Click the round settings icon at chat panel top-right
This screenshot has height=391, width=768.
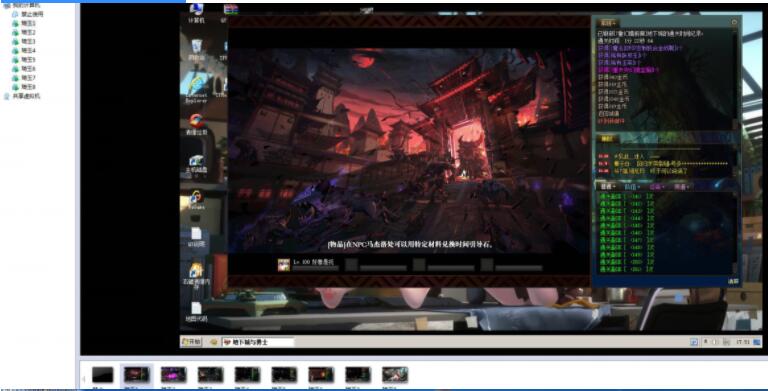734,23
